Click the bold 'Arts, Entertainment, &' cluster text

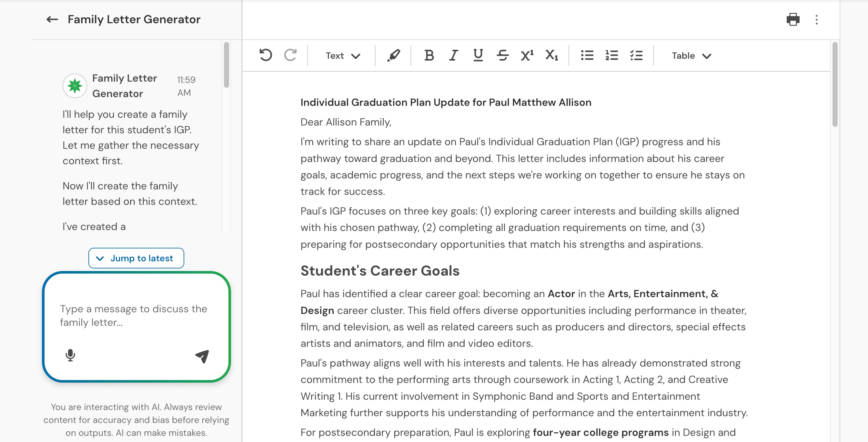pos(663,294)
